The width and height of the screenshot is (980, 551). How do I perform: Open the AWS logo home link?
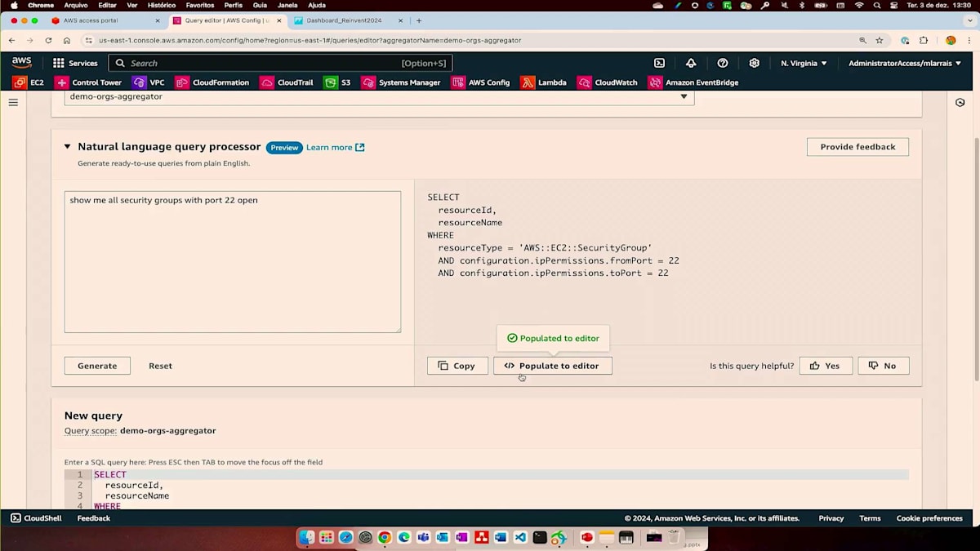(x=21, y=63)
